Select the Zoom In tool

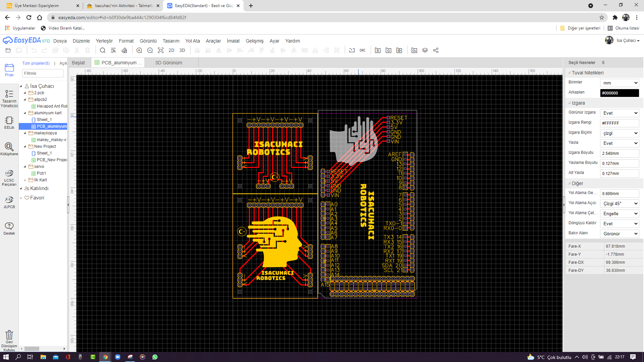click(x=139, y=50)
